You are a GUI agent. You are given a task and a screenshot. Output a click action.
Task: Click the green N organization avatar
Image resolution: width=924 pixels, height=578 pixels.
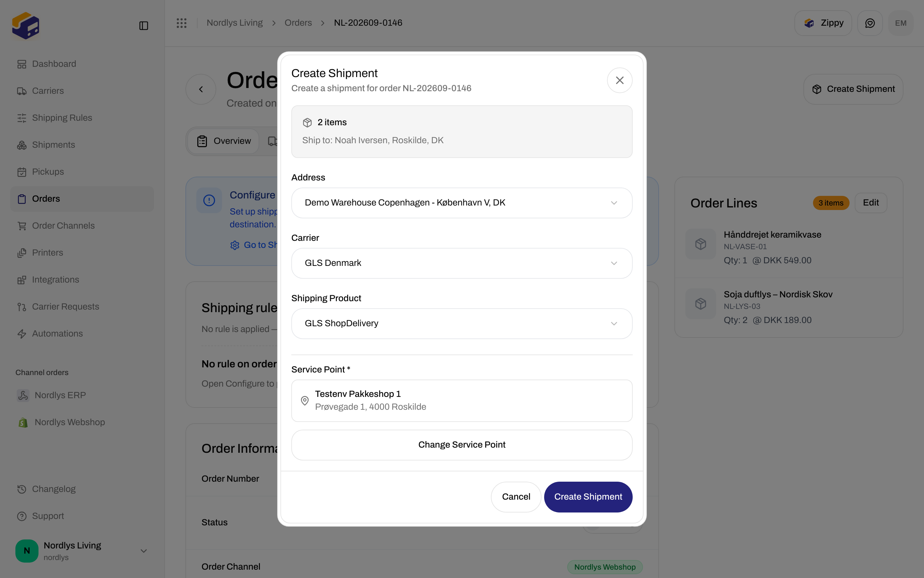click(x=27, y=551)
